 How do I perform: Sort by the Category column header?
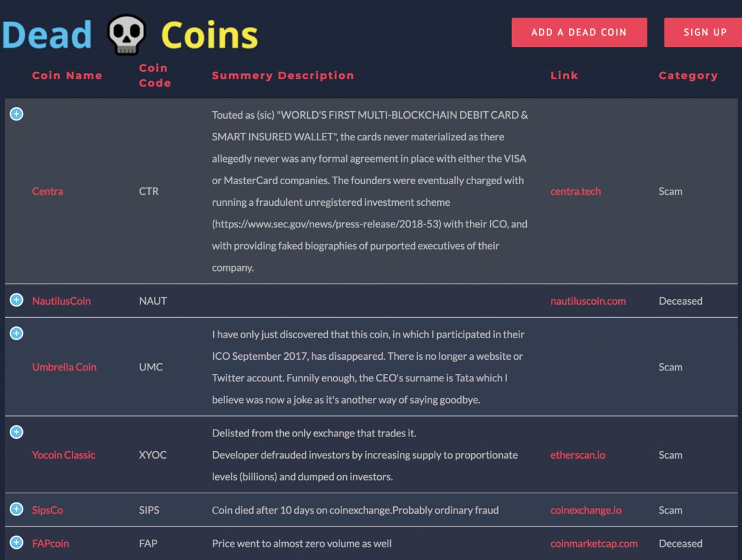click(x=688, y=75)
